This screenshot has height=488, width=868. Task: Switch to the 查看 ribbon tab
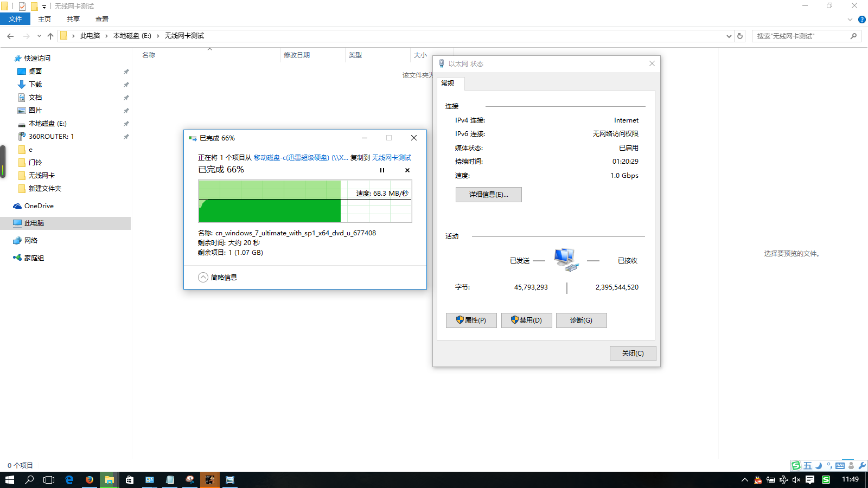click(102, 20)
